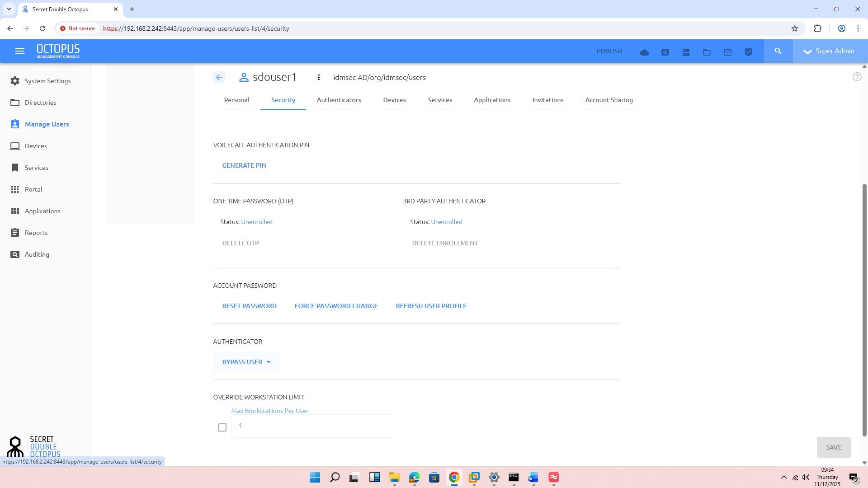Open search from the top blue bar

click(x=778, y=51)
